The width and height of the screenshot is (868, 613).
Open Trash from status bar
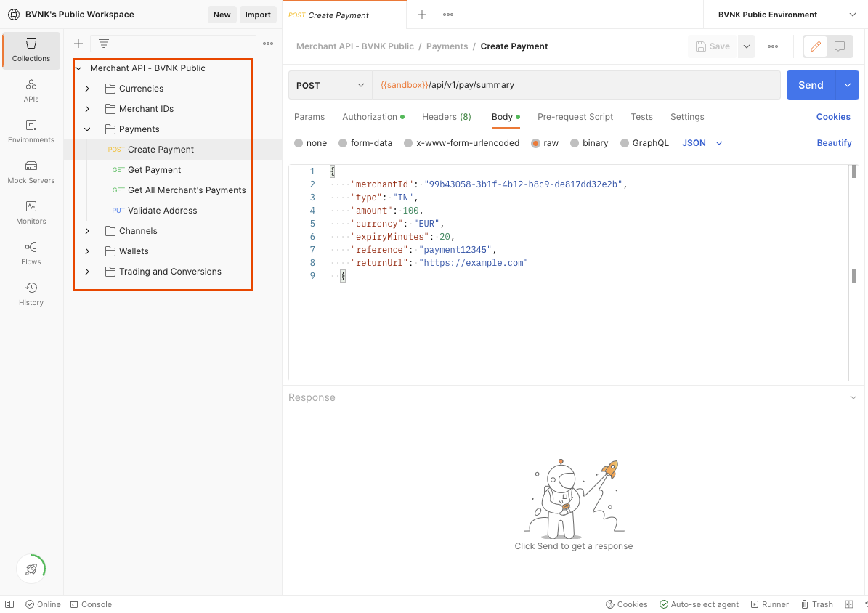(x=817, y=604)
